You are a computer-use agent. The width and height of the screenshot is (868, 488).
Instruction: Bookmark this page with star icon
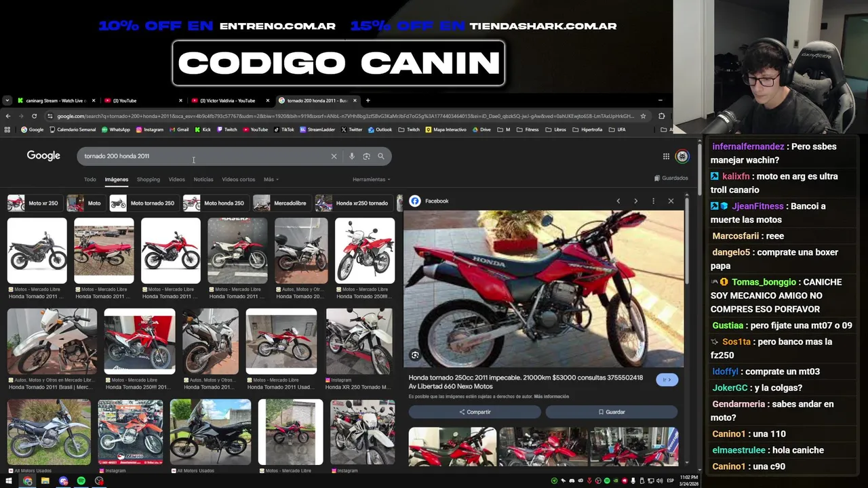(x=643, y=116)
